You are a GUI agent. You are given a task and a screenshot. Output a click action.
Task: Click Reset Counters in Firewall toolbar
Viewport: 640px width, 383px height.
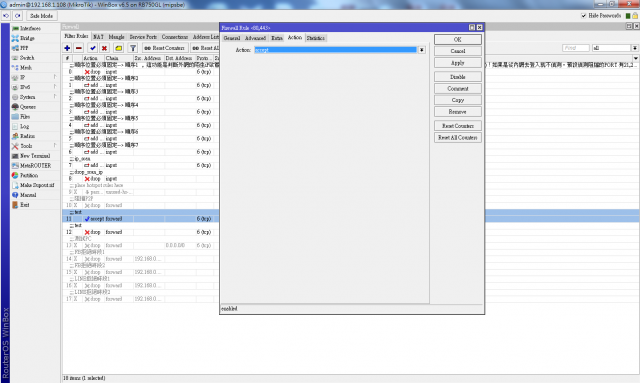(165, 48)
